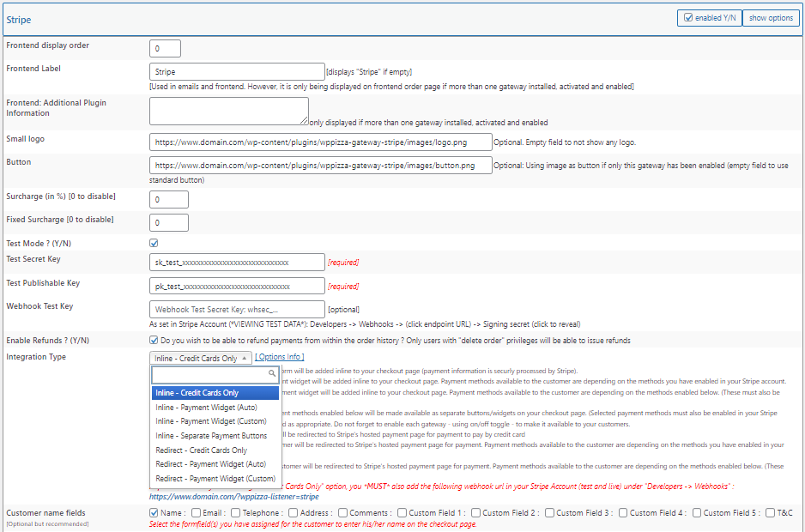The width and height of the screenshot is (805, 532).
Task: Uncheck the Name customer field checkbox
Action: [154, 512]
